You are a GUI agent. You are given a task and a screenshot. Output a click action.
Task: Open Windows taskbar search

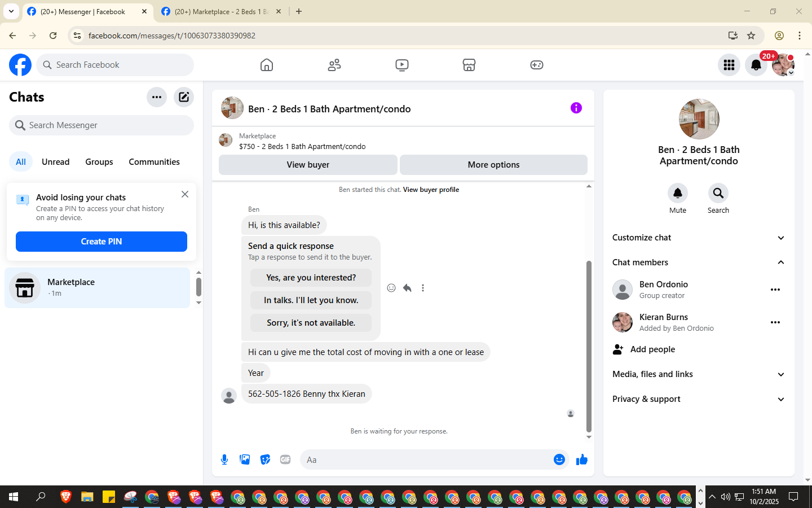[41, 497]
